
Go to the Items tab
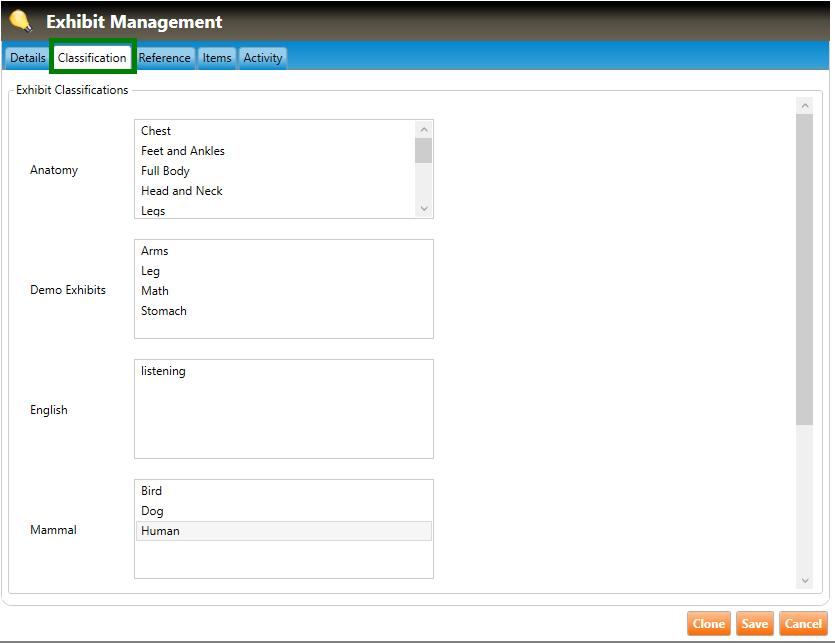217,58
